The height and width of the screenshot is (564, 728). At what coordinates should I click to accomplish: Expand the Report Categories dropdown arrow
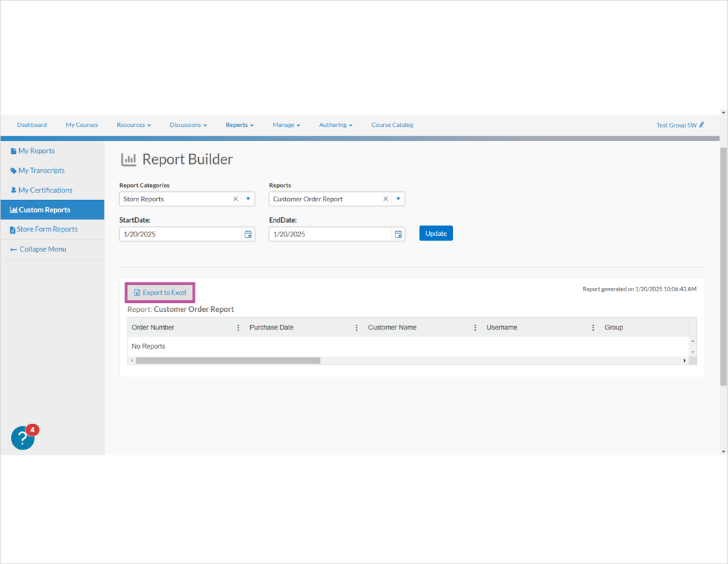click(248, 199)
